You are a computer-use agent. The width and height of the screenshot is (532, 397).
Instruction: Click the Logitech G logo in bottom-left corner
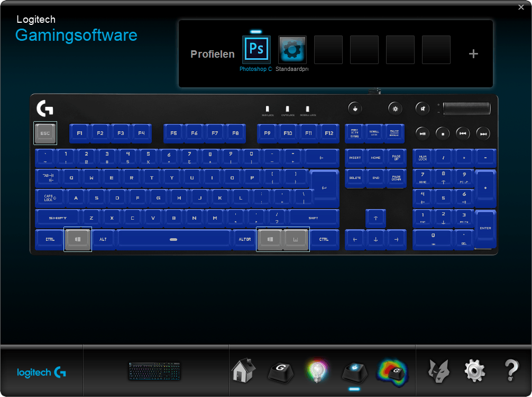tap(41, 372)
